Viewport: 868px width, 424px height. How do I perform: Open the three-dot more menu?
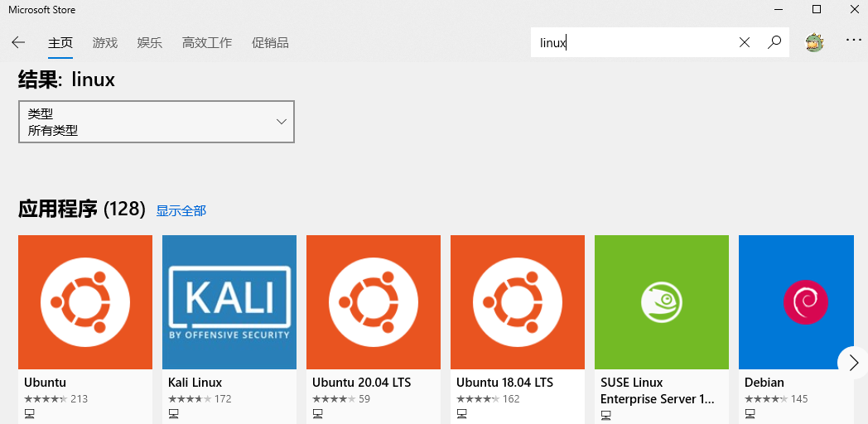854,41
